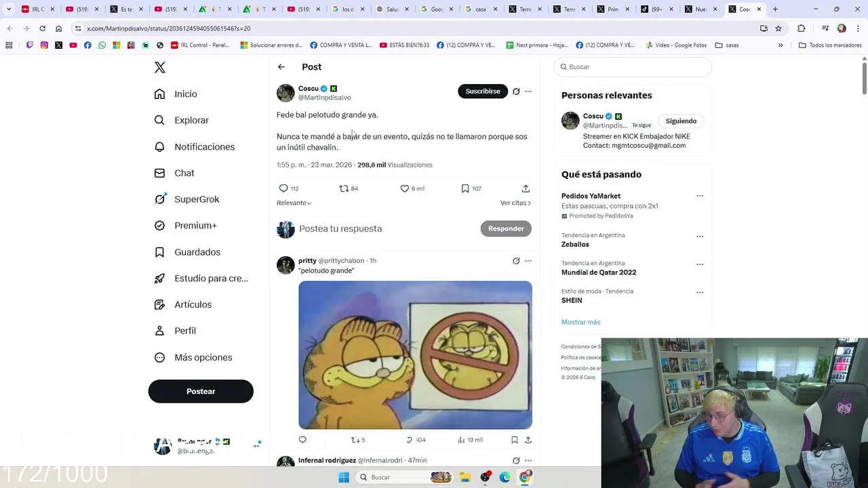Click the Zeballos trend

click(575, 245)
